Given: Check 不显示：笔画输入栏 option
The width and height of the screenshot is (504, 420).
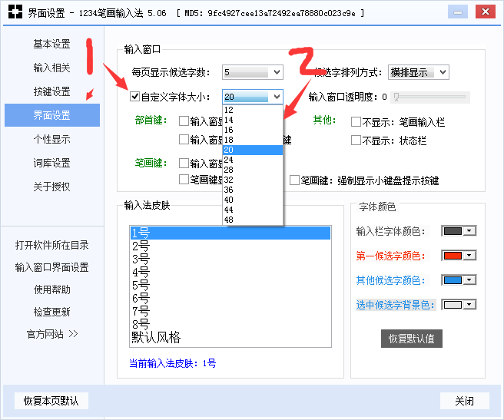Looking at the screenshot, I should click(x=356, y=121).
